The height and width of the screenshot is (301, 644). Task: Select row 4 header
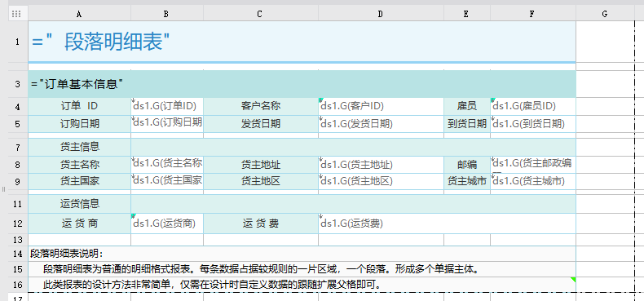point(18,107)
